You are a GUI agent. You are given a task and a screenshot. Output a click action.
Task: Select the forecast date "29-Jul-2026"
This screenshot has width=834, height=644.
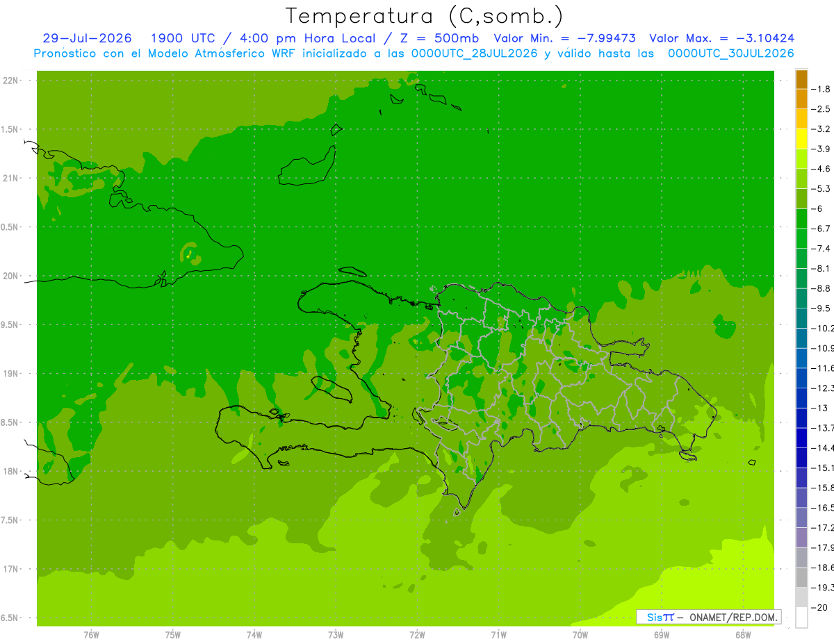point(87,39)
